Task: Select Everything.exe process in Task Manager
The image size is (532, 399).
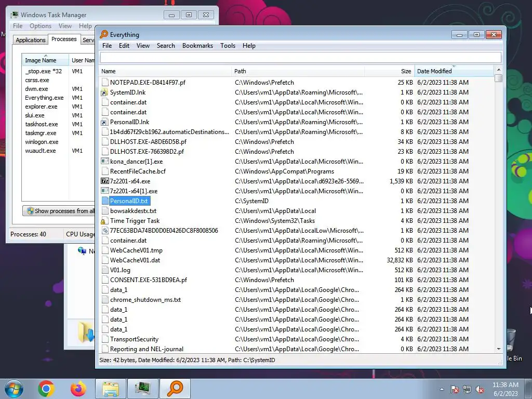Action: (44, 98)
